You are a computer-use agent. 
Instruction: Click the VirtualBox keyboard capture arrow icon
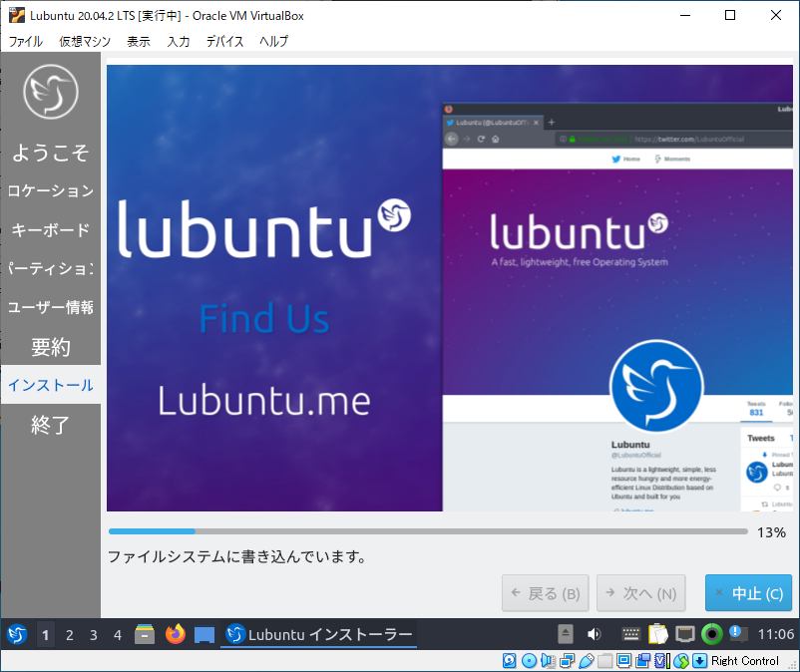coord(699,661)
